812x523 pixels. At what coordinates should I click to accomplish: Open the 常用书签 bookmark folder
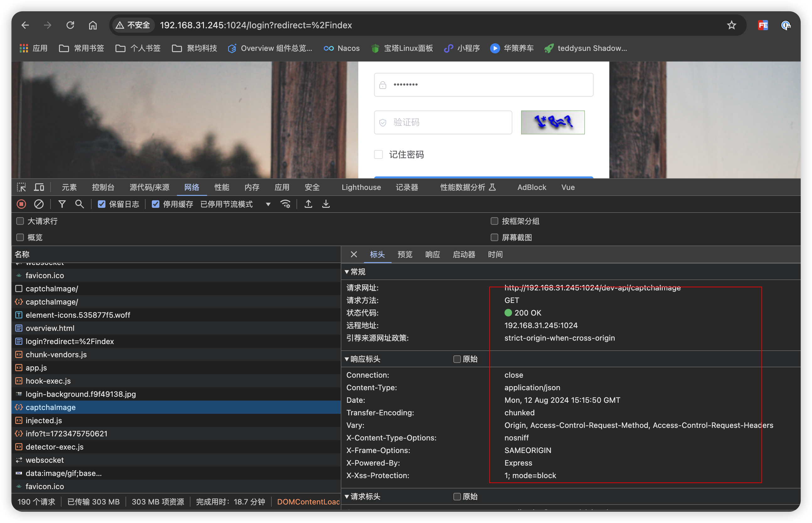pos(82,48)
